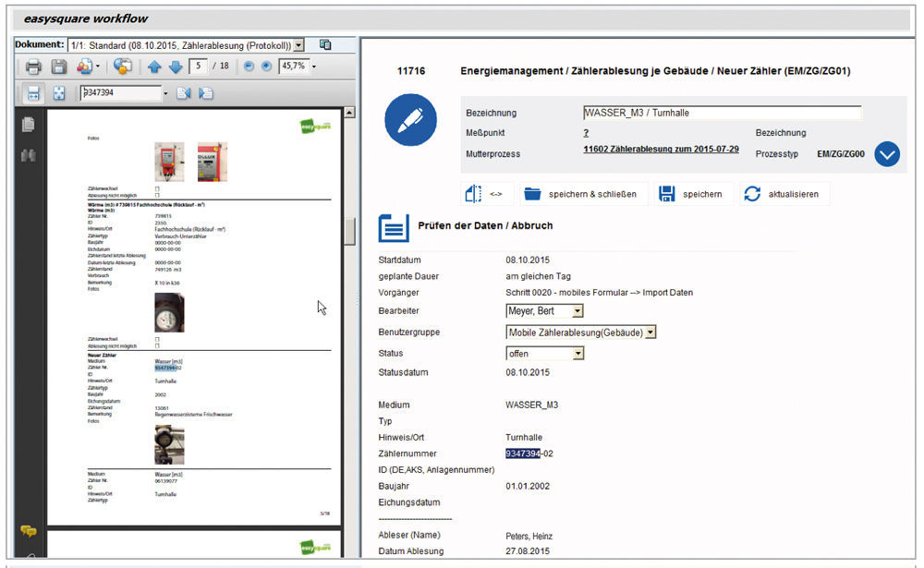Click the print icon in PDF toolbar
This screenshot has height=568, width=924.
tap(33, 66)
